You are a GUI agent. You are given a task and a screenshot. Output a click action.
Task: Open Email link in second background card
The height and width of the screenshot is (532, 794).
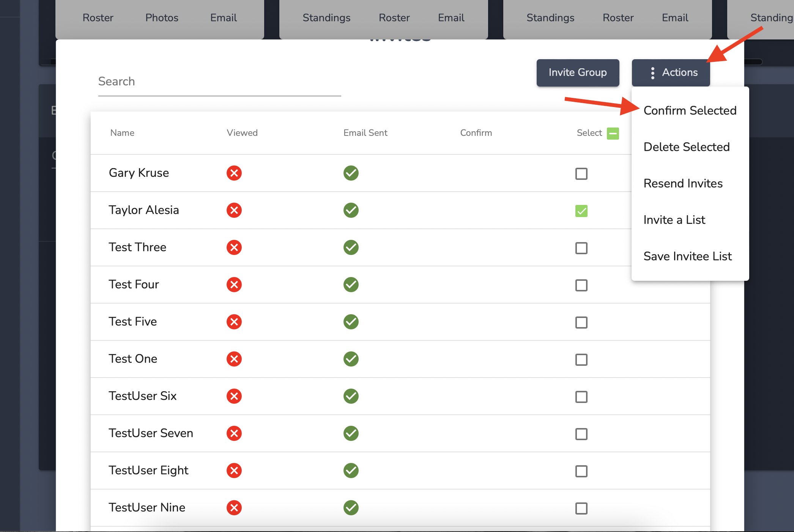click(451, 18)
